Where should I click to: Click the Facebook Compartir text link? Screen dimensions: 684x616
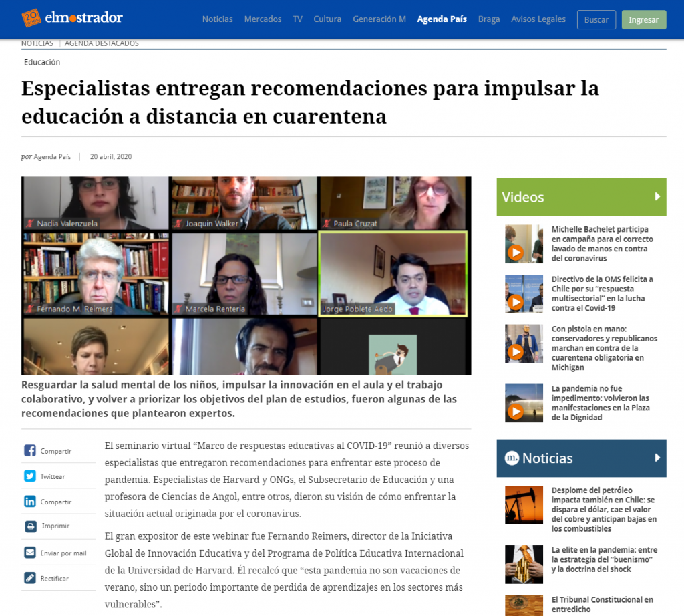(56, 451)
